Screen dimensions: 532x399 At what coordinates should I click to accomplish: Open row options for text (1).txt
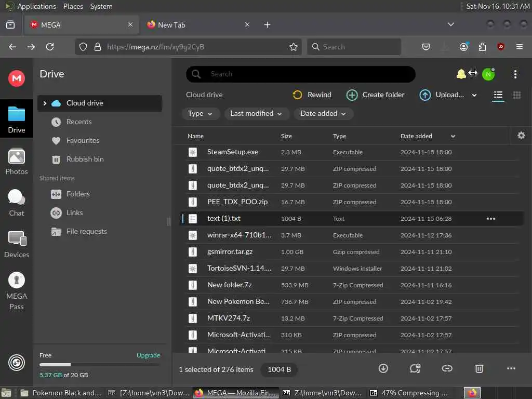(x=490, y=219)
